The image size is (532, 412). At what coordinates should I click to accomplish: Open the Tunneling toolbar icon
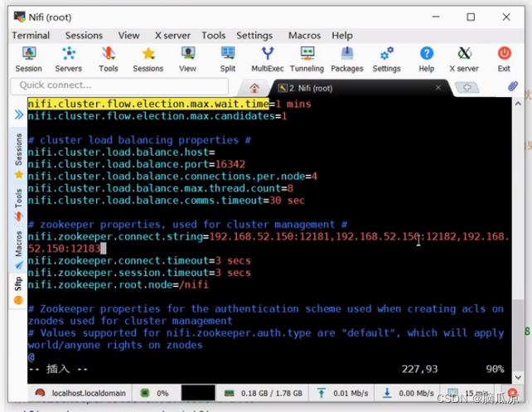[307, 60]
